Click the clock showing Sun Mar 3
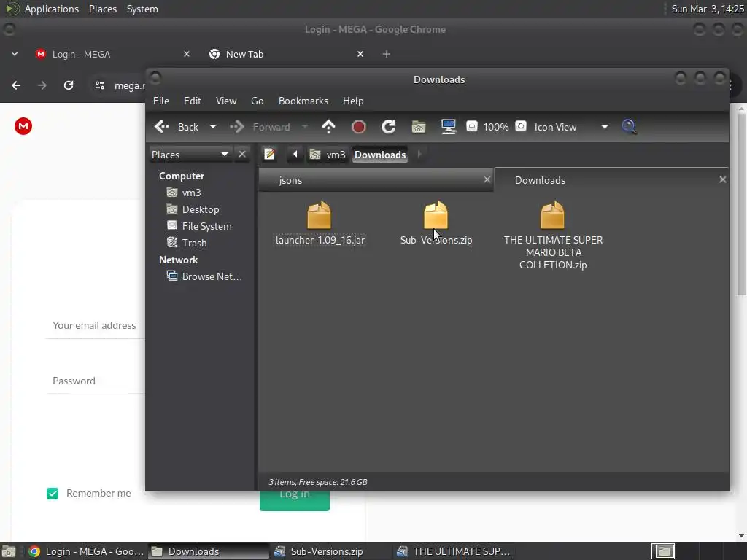This screenshot has width=747, height=560. tap(708, 9)
